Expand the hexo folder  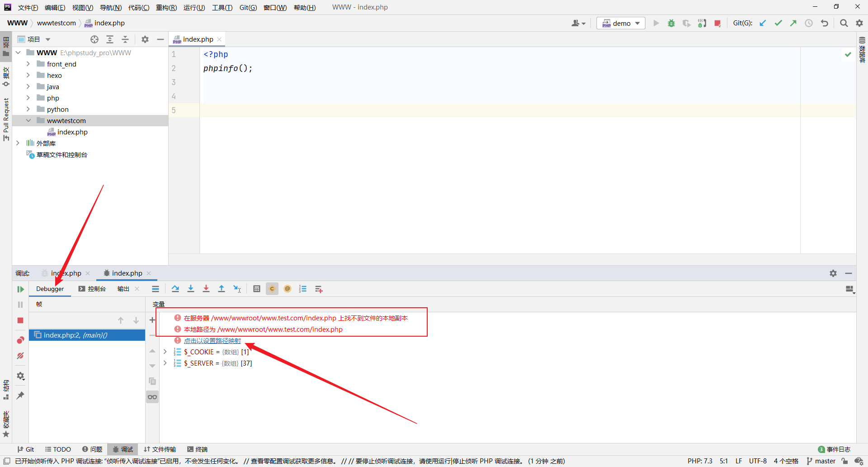point(28,75)
